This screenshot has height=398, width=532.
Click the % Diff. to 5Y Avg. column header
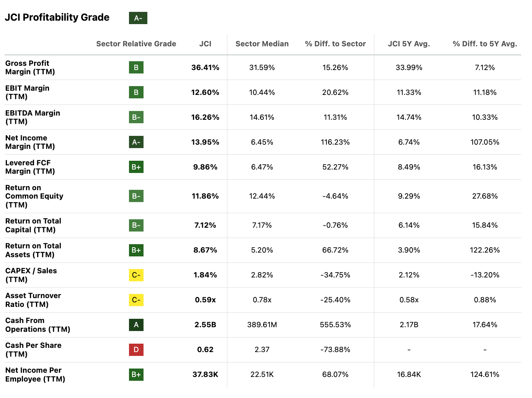485,44
